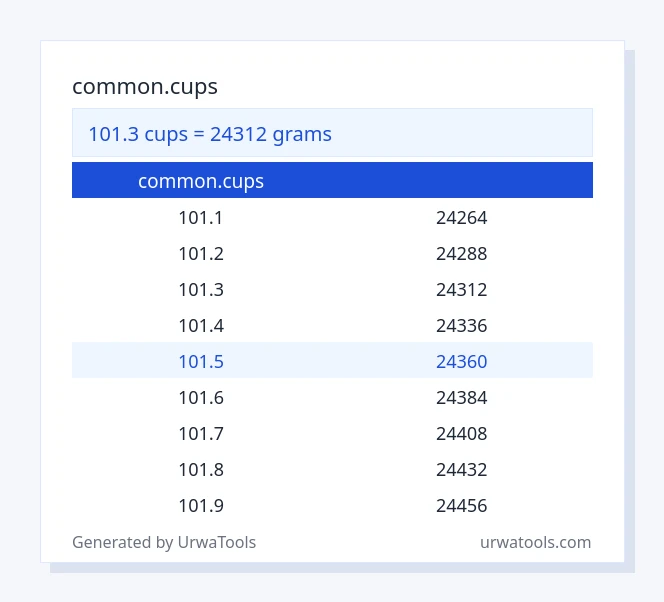Select the 101.6 cell
664x602 pixels.
pyautogui.click(x=201, y=398)
